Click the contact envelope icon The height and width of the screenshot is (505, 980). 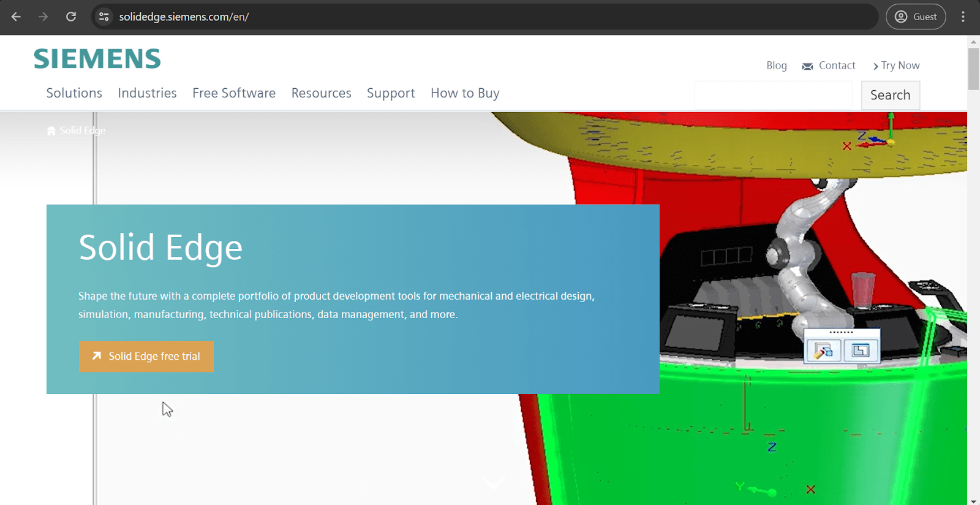tap(808, 66)
